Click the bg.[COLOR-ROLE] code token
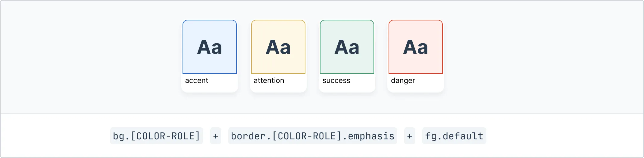The height and width of the screenshot is (158, 644). point(156,136)
